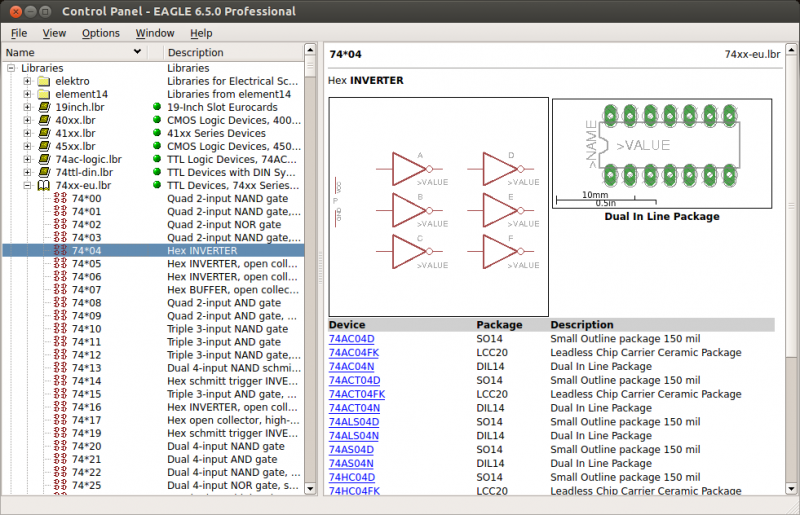Click the 40xx.lbr library book icon
Image resolution: width=800 pixels, height=515 pixels.
44,120
